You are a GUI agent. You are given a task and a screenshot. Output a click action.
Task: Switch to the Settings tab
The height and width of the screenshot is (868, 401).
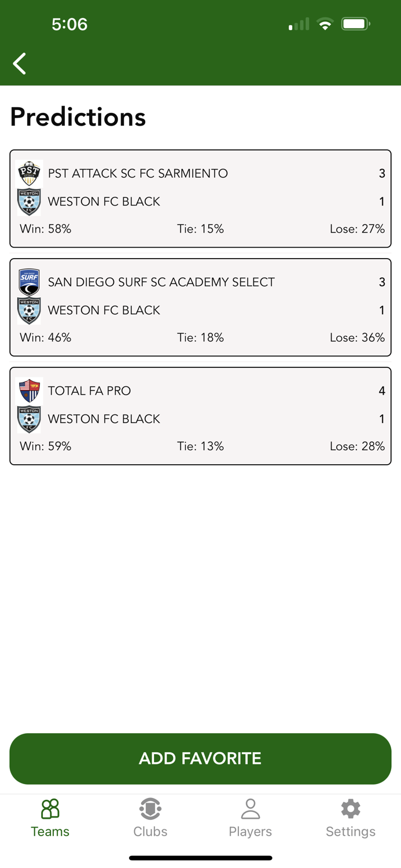(x=351, y=817)
